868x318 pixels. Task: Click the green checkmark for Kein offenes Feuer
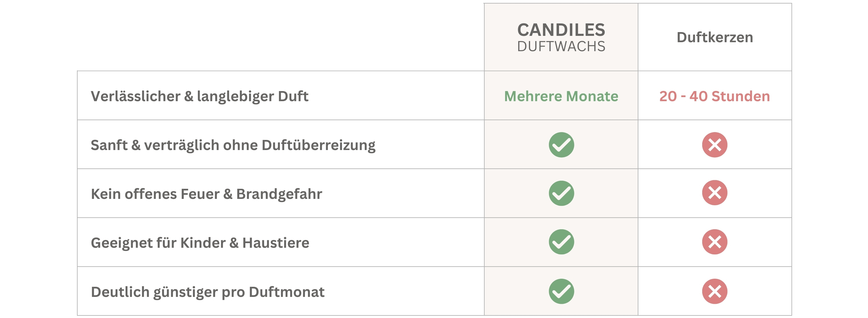561,193
